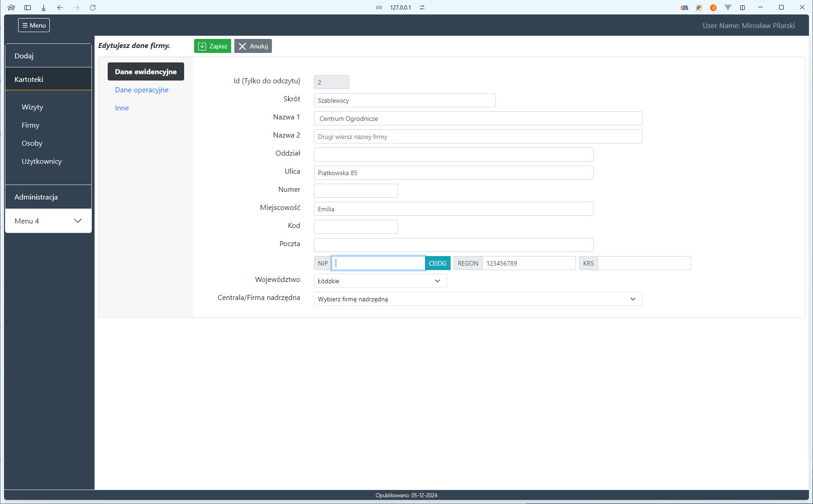
Task: Minimize the browser window
Action: click(x=761, y=7)
